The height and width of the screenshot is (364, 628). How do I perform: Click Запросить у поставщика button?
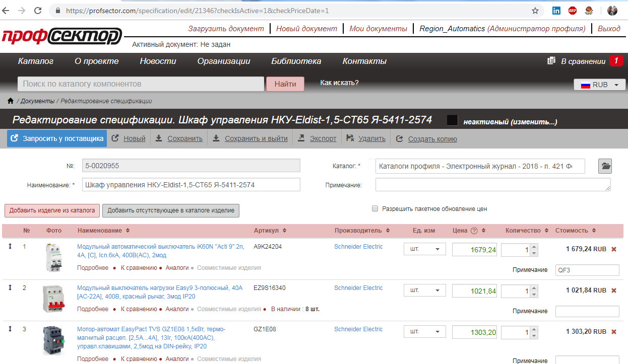point(57,138)
